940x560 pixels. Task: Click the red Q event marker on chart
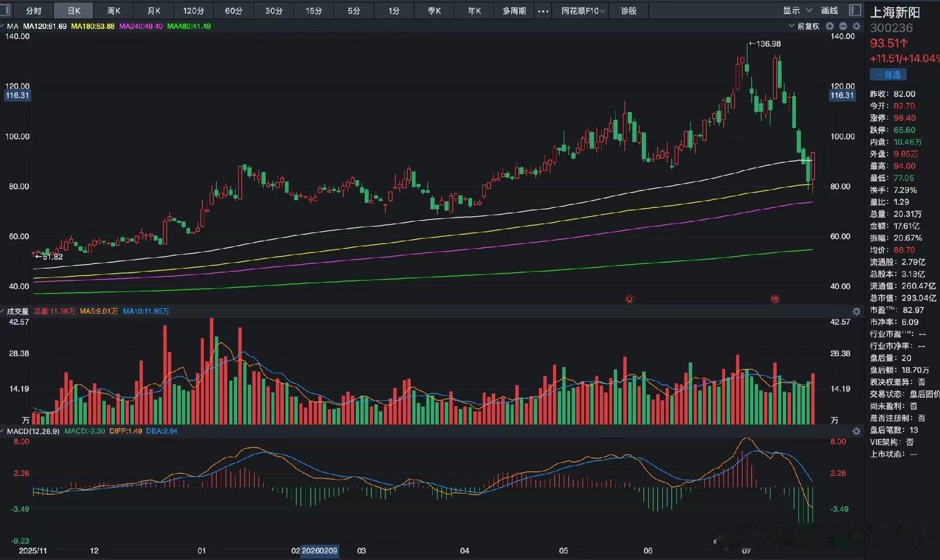point(629,299)
